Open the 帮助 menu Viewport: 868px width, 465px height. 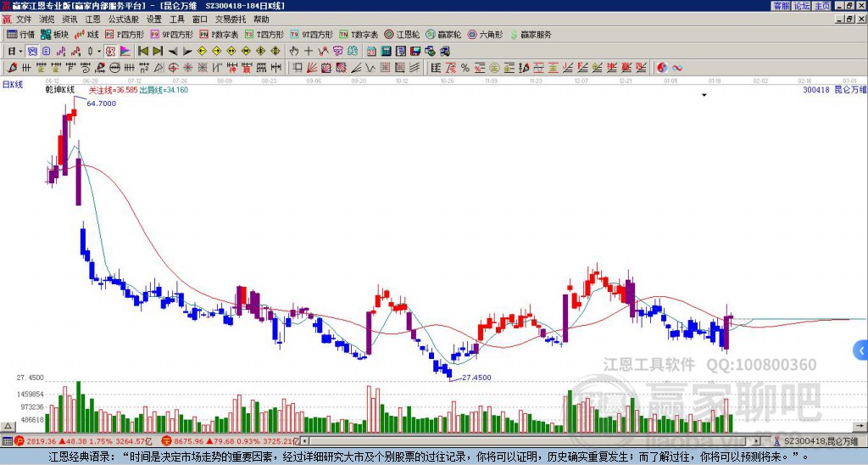tap(261, 20)
